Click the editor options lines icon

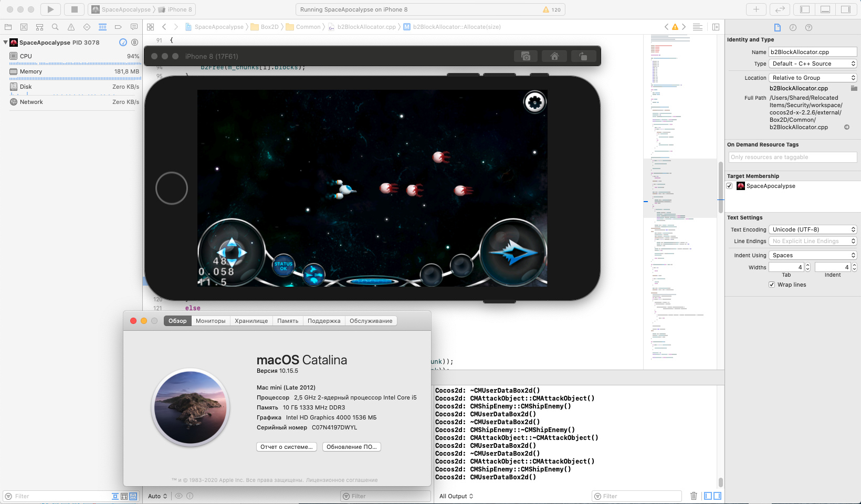point(698,27)
